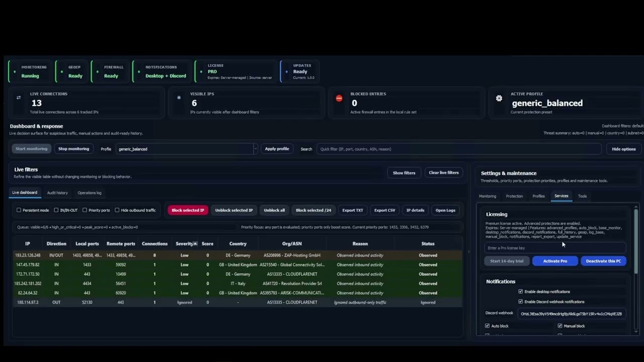Check the Priority ports option

click(85, 210)
